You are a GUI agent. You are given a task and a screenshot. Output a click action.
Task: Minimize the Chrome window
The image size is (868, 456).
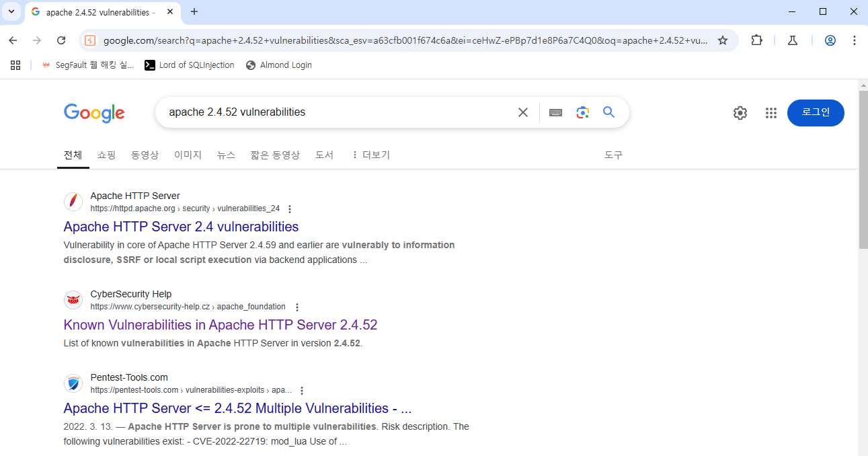pyautogui.click(x=791, y=11)
